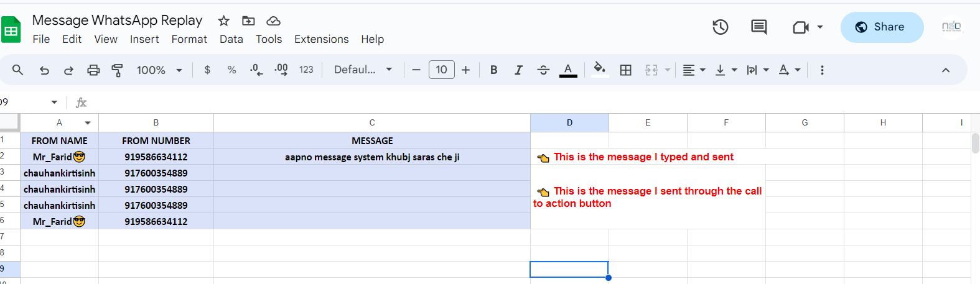Select Mr_Farid cell in row 2
Viewport: 980px width, 284px height.
59,157
